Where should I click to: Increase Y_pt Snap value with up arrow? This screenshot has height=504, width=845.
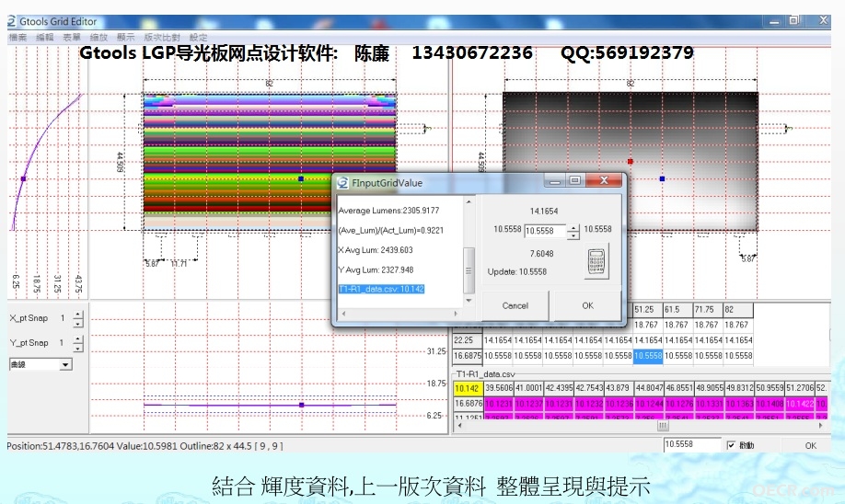click(x=78, y=339)
